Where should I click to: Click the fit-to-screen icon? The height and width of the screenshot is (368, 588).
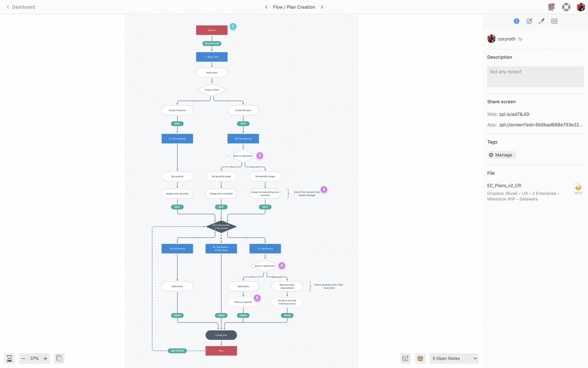tap(59, 358)
